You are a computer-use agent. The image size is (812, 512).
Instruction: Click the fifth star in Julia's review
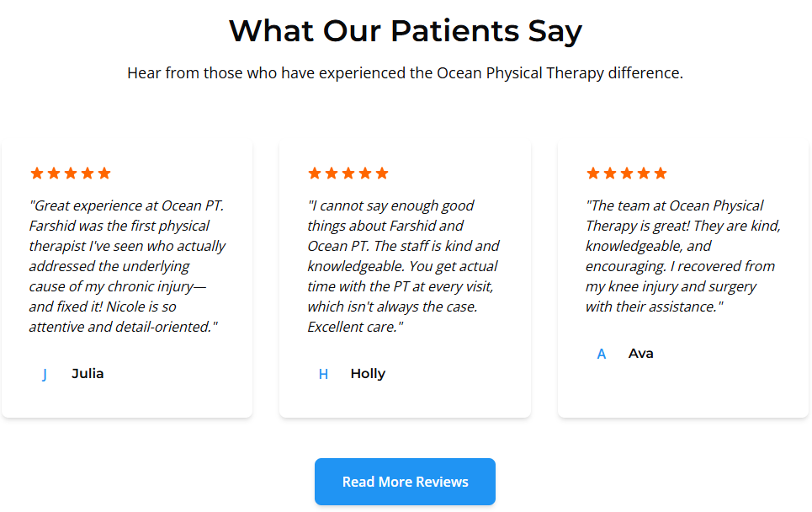tap(104, 173)
